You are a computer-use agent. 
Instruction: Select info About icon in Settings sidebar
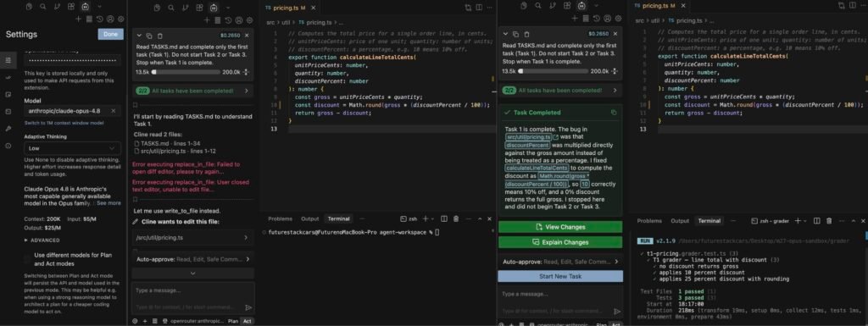pos(8,146)
